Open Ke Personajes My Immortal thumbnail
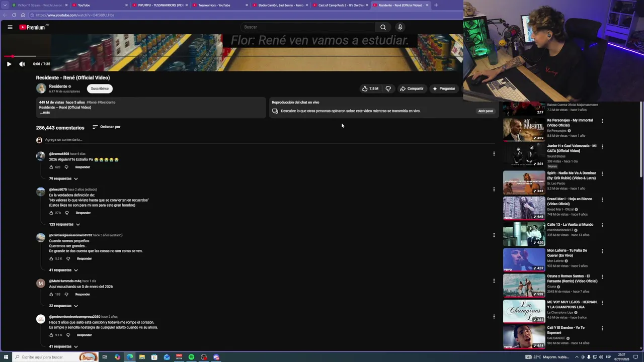The width and height of the screenshot is (644, 362). (x=524, y=129)
